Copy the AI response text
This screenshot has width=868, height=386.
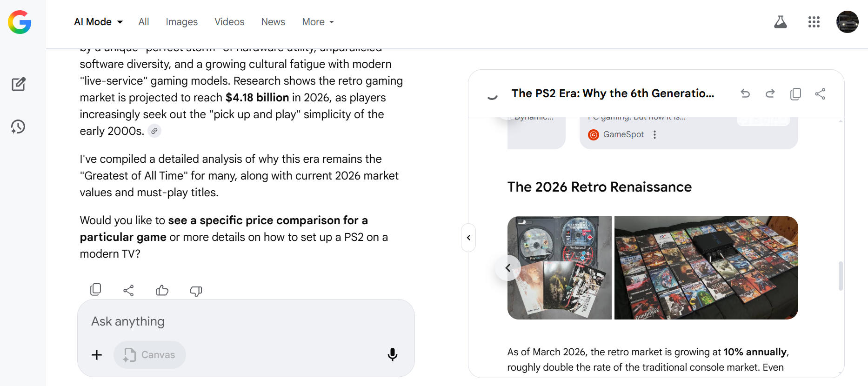coord(95,290)
